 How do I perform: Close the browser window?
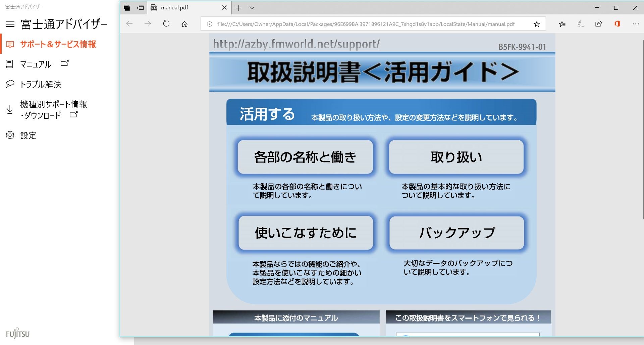coord(635,8)
